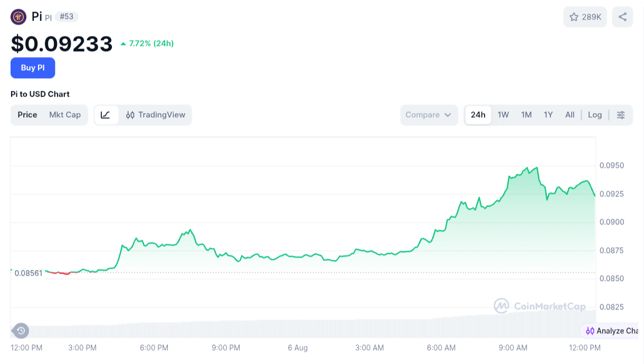Click the 7.72% (24h) change indicator
644x364 pixels.
[147, 43]
